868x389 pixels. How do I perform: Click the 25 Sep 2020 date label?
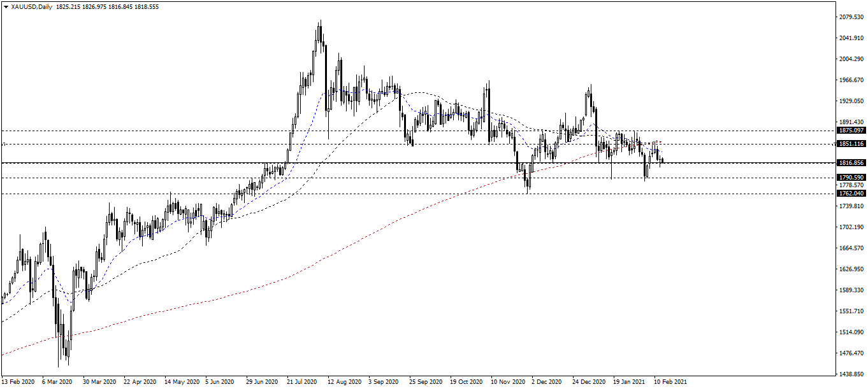(x=426, y=383)
